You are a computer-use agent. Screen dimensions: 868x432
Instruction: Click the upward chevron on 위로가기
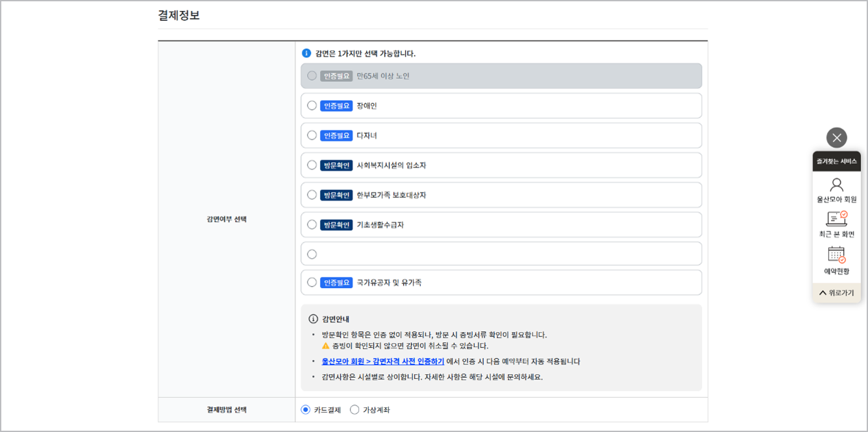(821, 293)
